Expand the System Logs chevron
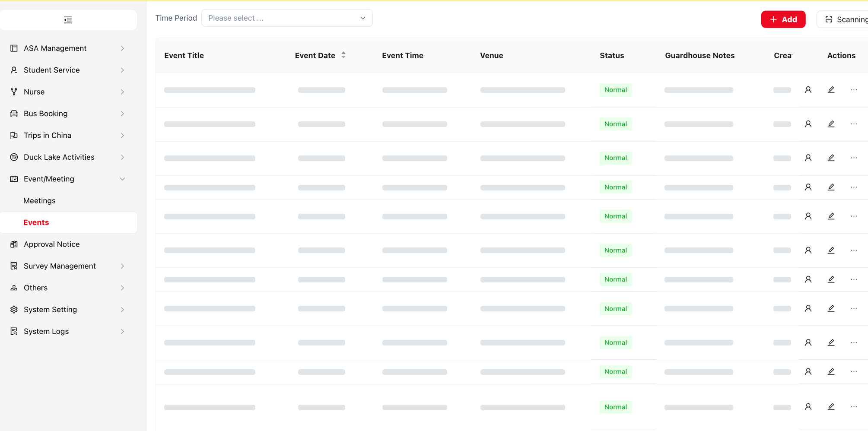868x431 pixels. coord(122,332)
